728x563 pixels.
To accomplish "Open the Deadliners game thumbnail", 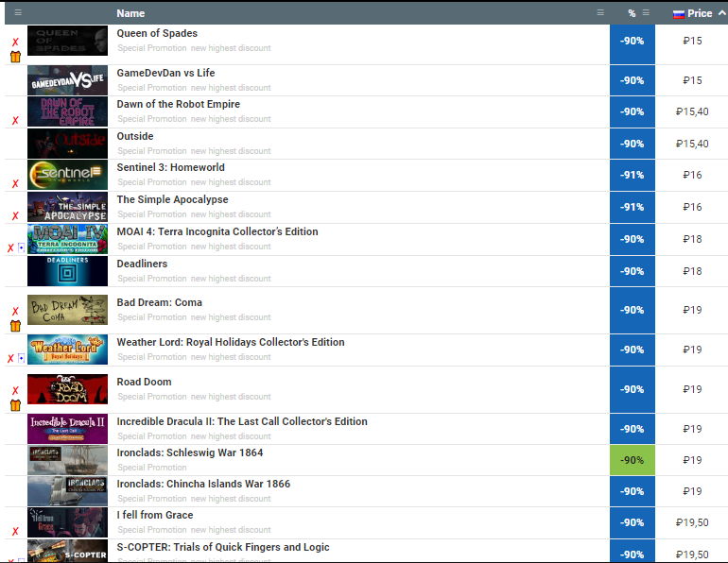I will tap(67, 271).
